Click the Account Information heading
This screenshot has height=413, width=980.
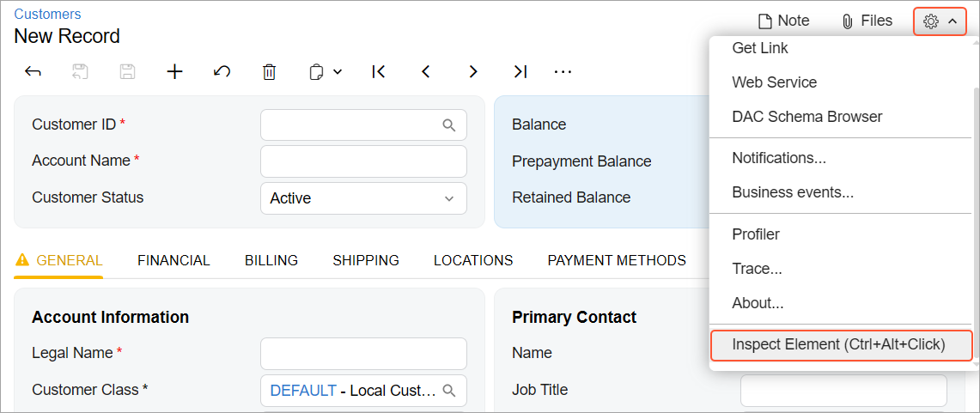click(x=111, y=317)
